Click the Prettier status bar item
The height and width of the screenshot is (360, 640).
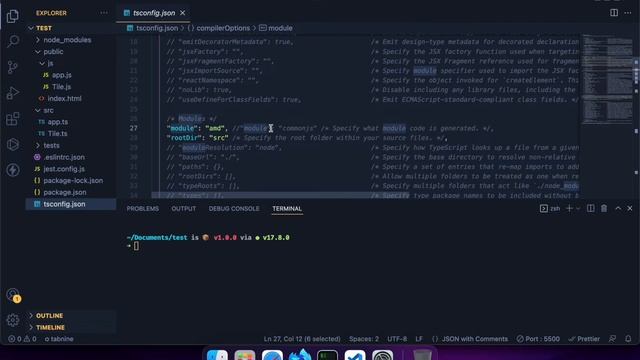(x=584, y=339)
